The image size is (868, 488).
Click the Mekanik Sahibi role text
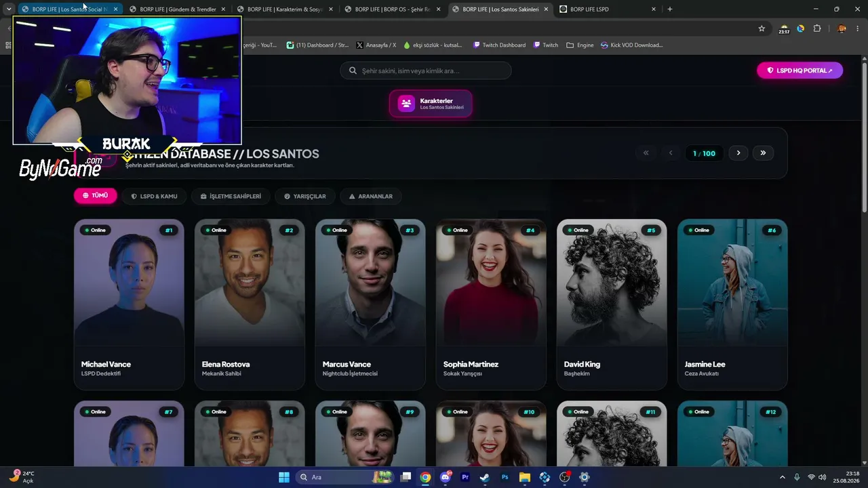(221, 373)
